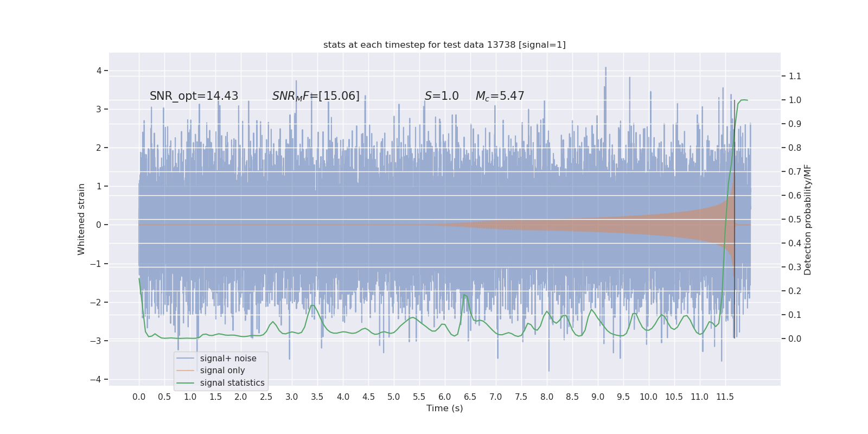This screenshot has height=434, width=868.
Task: Click the −4 tick on whitened strain axis
Action: pos(98,379)
